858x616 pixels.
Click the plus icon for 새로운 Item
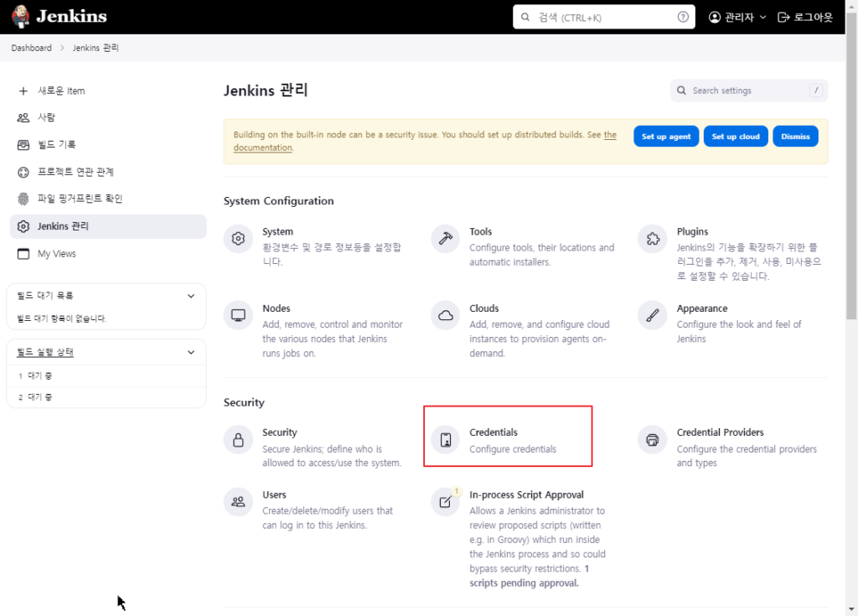[23, 91]
